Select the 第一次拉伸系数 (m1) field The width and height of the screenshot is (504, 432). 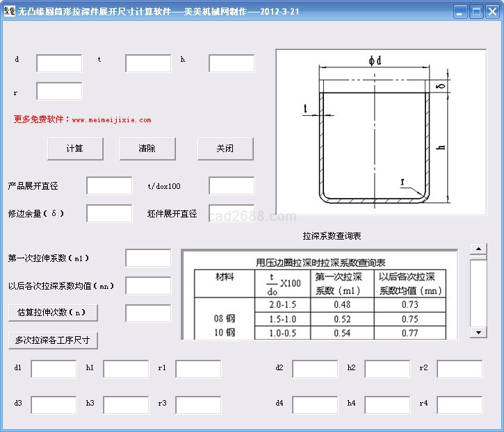click(x=148, y=258)
